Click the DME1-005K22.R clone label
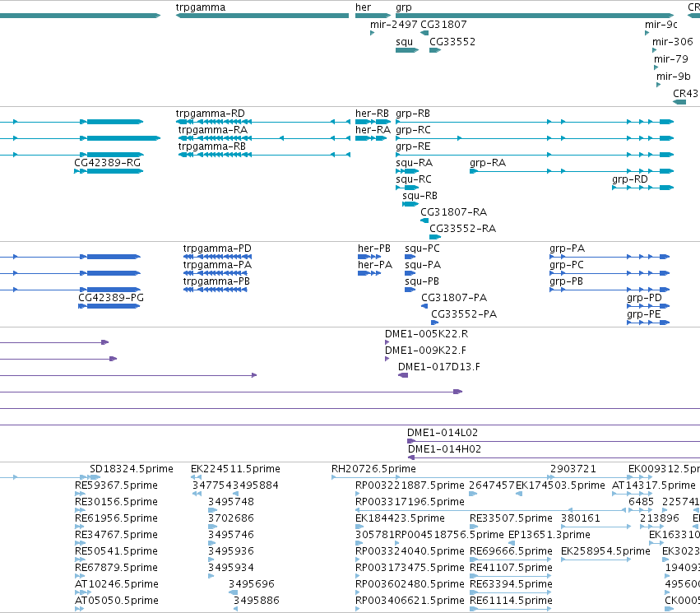 pyautogui.click(x=426, y=334)
